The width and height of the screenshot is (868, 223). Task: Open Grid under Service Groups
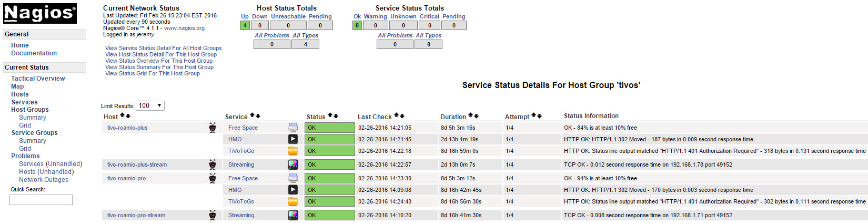(x=25, y=149)
